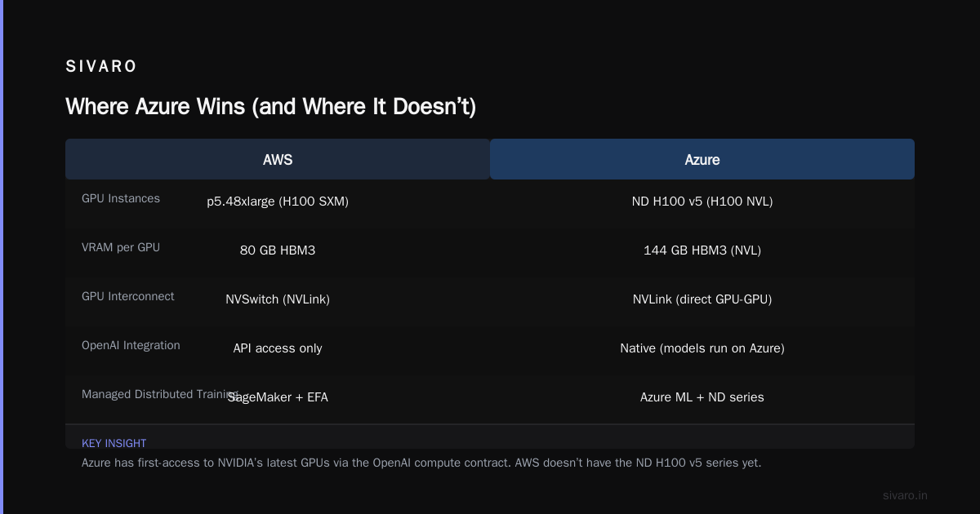Click the 'NVSwitch (NVLink)' cell
This screenshot has width=980, height=514.
pyautogui.click(x=278, y=299)
